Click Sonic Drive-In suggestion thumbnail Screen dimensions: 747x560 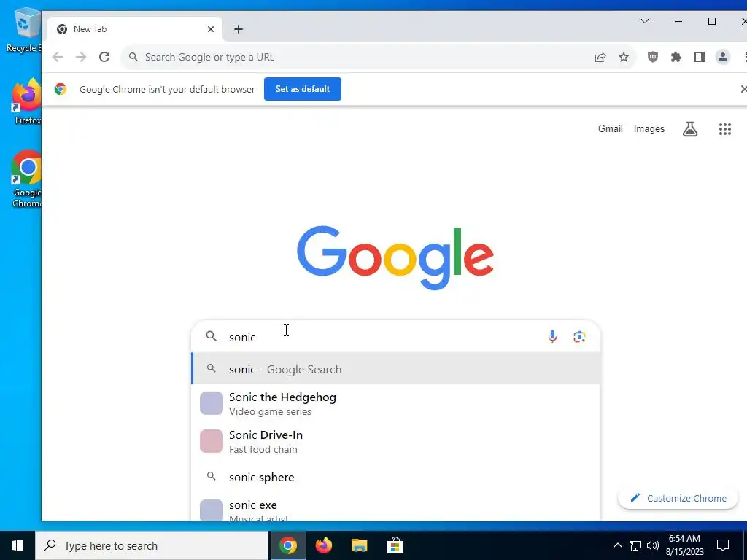(211, 441)
